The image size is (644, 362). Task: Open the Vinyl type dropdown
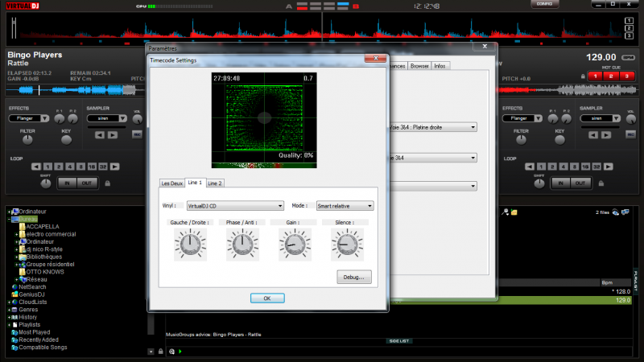click(x=234, y=206)
